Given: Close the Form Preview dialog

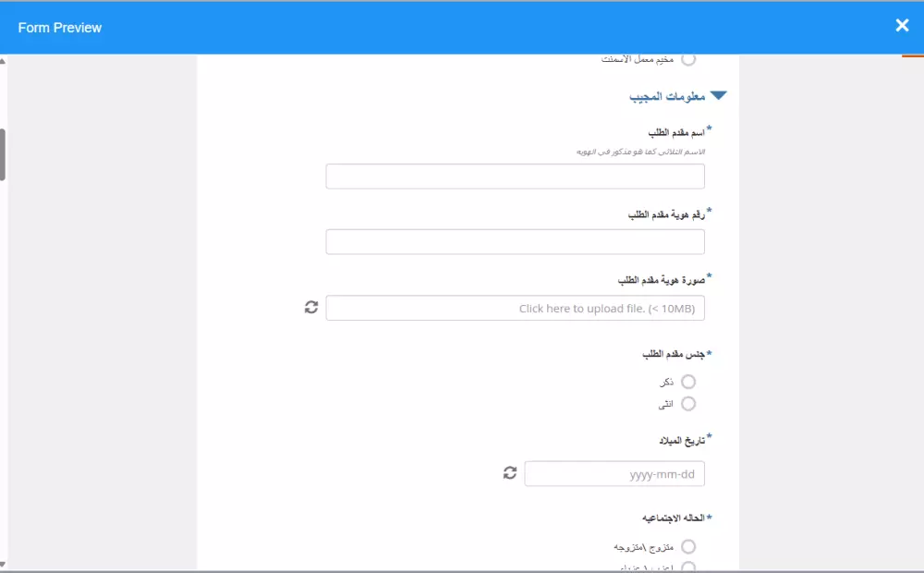Looking at the screenshot, I should 902,25.
